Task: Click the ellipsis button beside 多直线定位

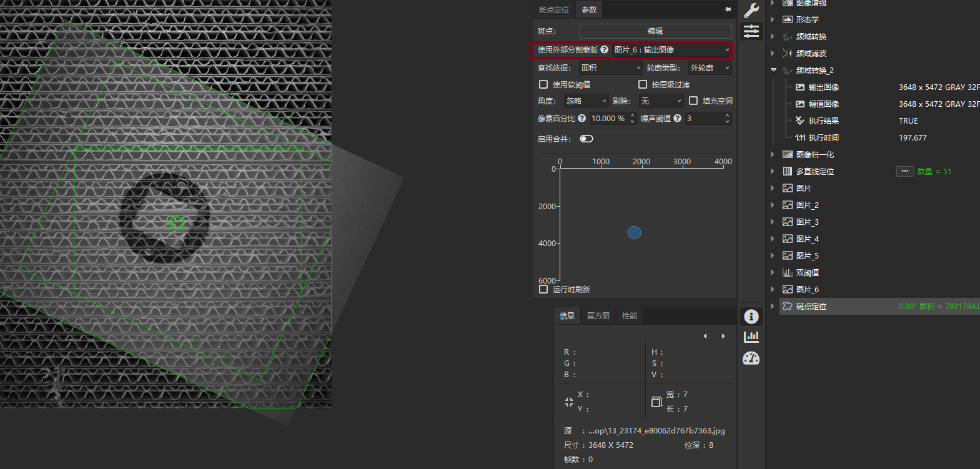Action: click(904, 171)
